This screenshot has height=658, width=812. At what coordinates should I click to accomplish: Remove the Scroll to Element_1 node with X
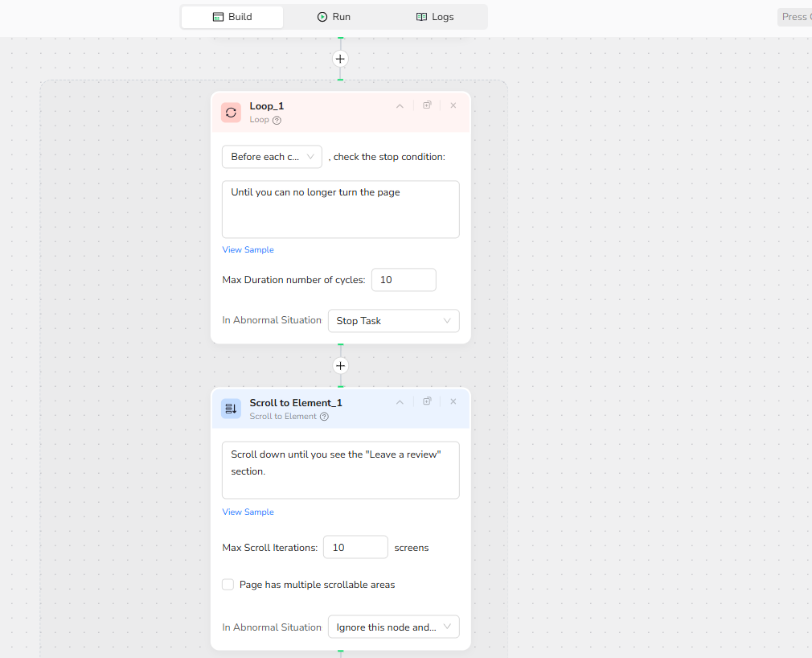click(453, 401)
